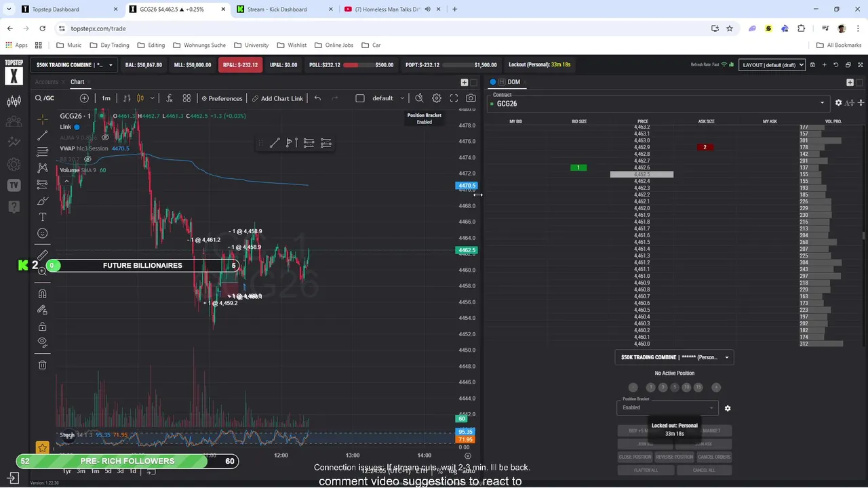
Task: Click the CANCEL ALL button
Action: tap(704, 470)
